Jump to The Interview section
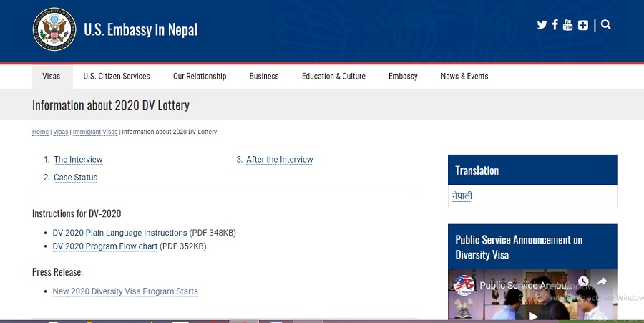 pyautogui.click(x=78, y=160)
